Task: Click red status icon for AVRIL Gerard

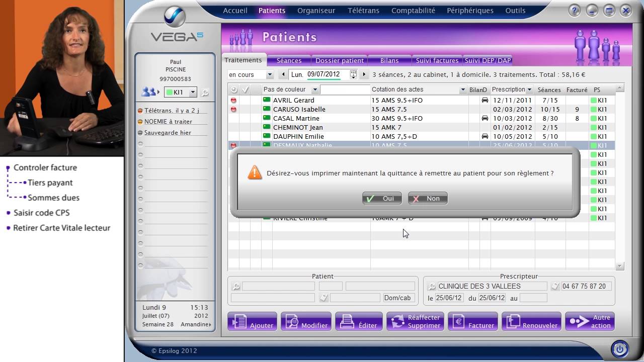Action: click(233, 100)
